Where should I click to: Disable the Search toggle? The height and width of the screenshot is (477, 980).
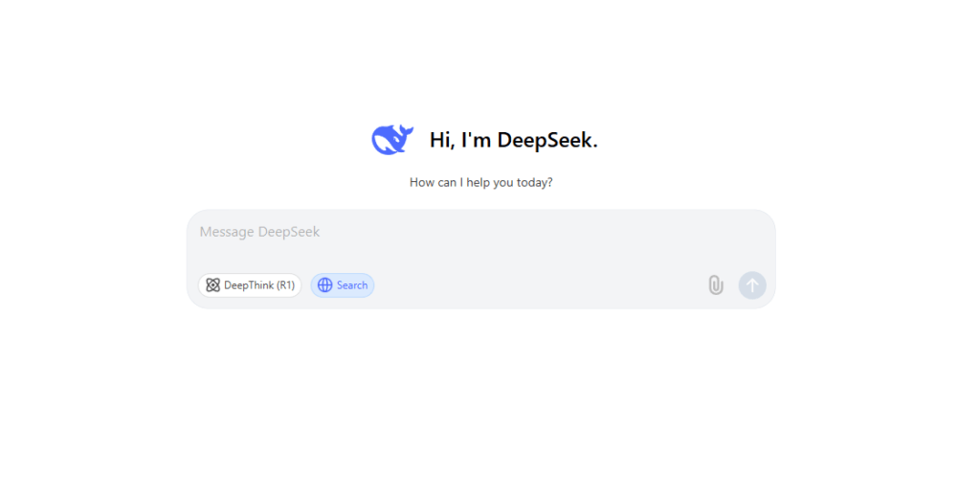click(x=343, y=285)
